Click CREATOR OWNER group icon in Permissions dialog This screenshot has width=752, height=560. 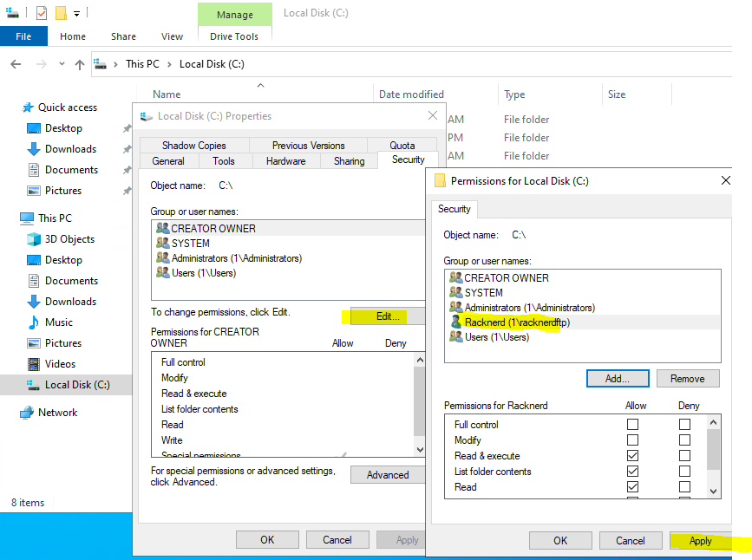click(x=456, y=277)
